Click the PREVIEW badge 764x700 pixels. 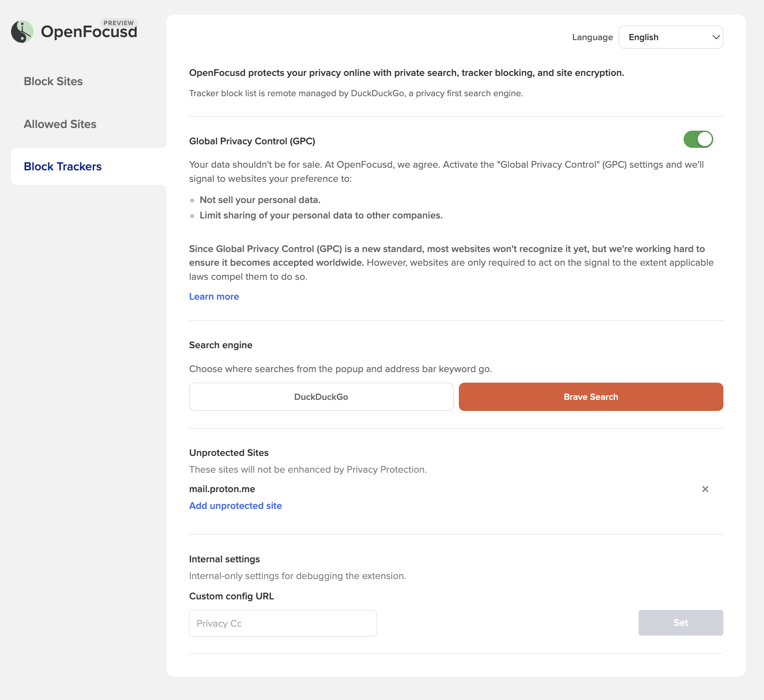119,23
